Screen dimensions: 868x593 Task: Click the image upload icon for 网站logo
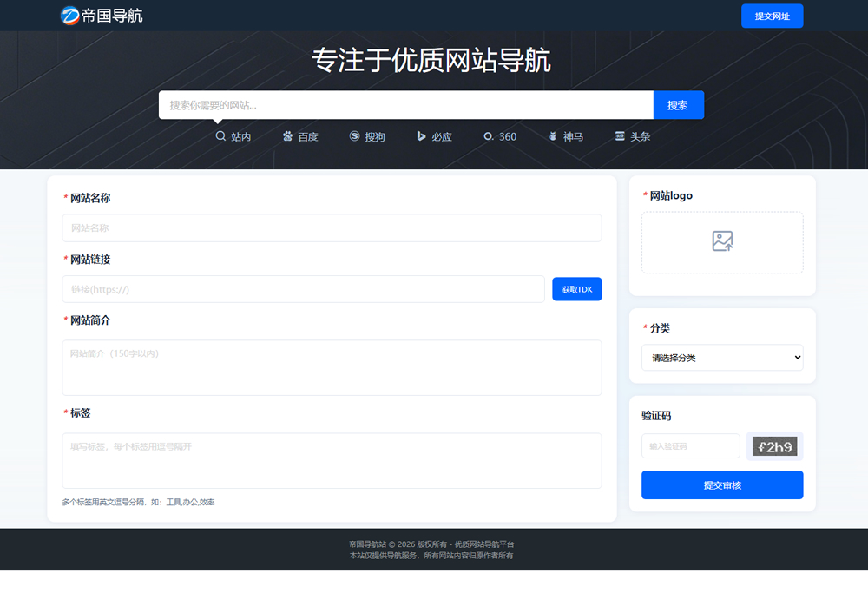722,241
